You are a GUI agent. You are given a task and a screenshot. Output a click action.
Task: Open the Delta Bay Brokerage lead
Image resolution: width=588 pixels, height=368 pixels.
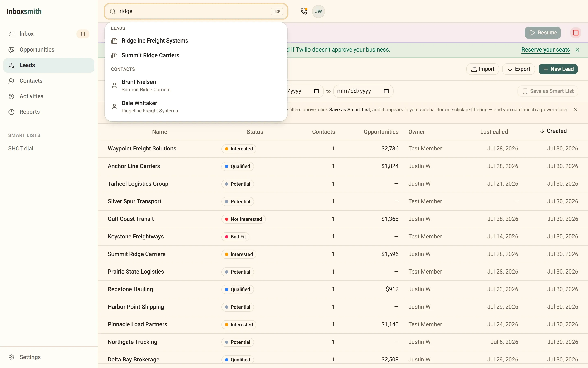(x=134, y=360)
